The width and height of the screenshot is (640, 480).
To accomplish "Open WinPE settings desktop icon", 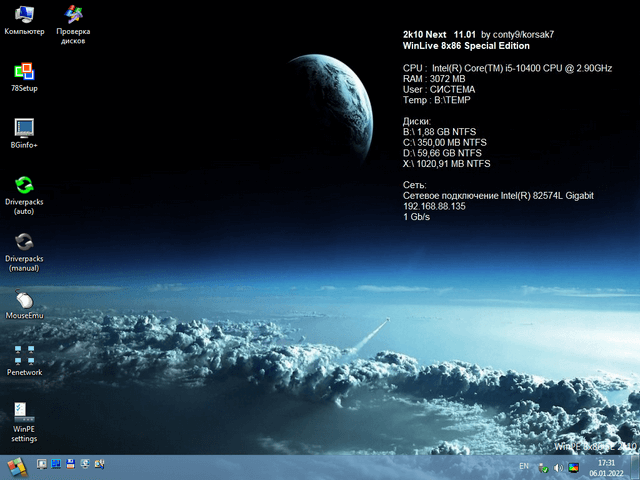I will (24, 422).
